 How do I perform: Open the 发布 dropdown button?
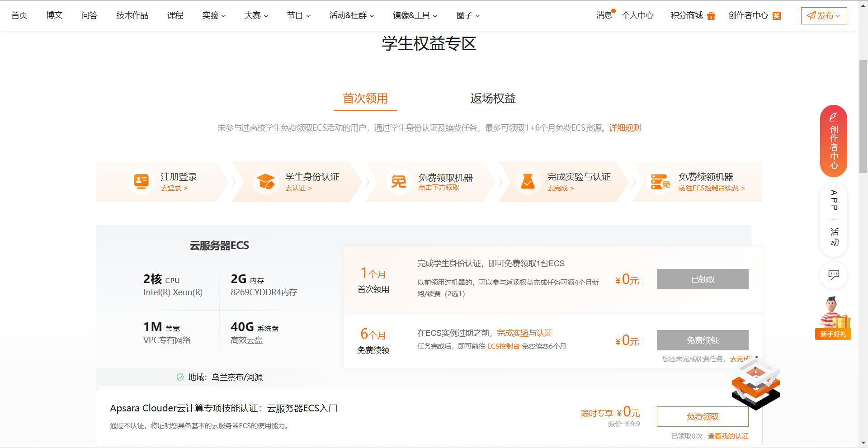[824, 16]
